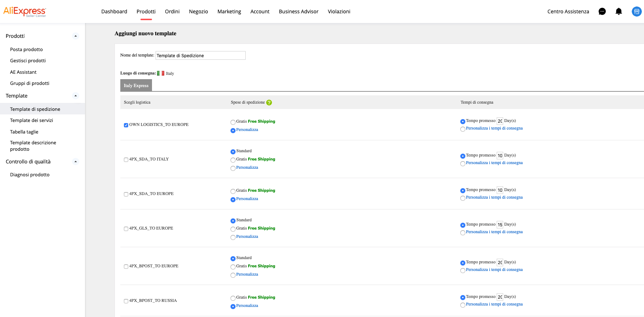Click the notifications bell icon

pyautogui.click(x=618, y=12)
